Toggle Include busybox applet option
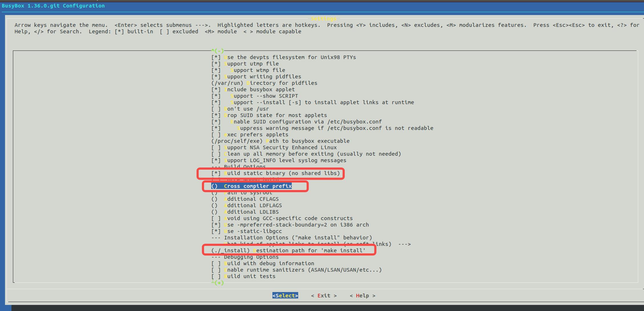Screen dimensions: 644x311 pos(253,89)
